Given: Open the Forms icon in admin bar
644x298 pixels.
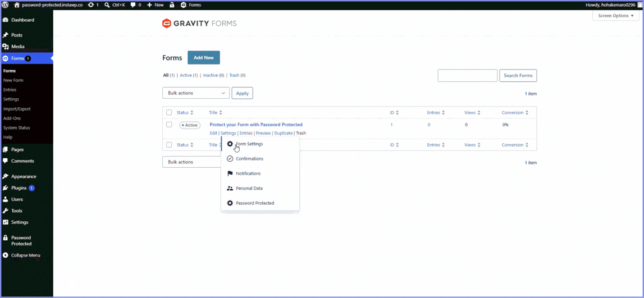Looking at the screenshot, I should click(183, 5).
